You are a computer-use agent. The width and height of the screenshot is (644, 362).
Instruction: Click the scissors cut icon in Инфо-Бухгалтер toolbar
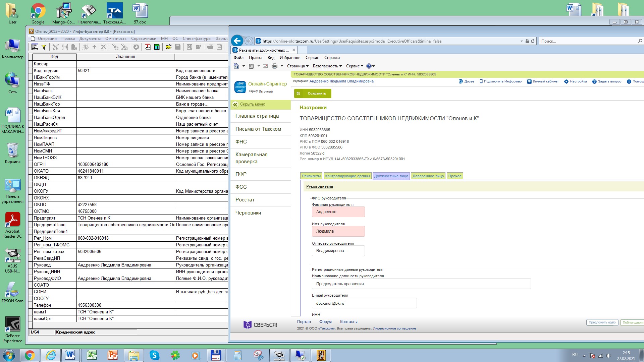click(56, 47)
